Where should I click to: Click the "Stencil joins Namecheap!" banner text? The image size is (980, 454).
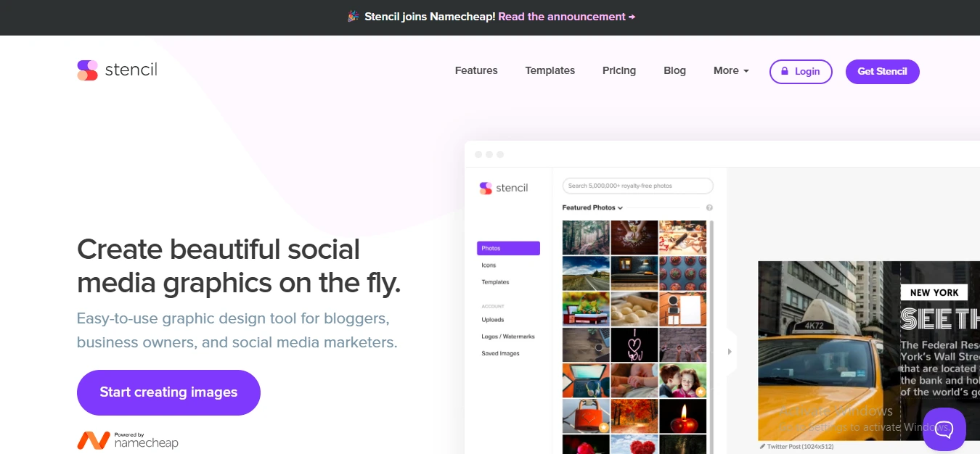(430, 17)
